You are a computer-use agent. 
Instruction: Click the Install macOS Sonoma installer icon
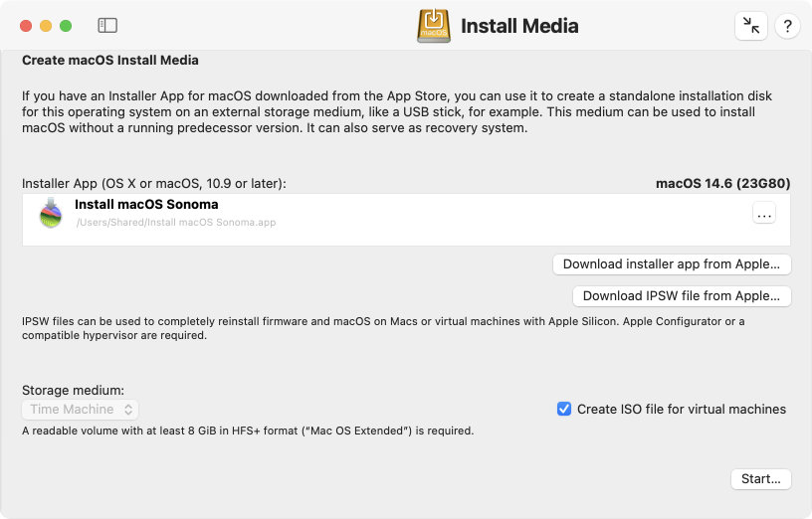(51, 213)
